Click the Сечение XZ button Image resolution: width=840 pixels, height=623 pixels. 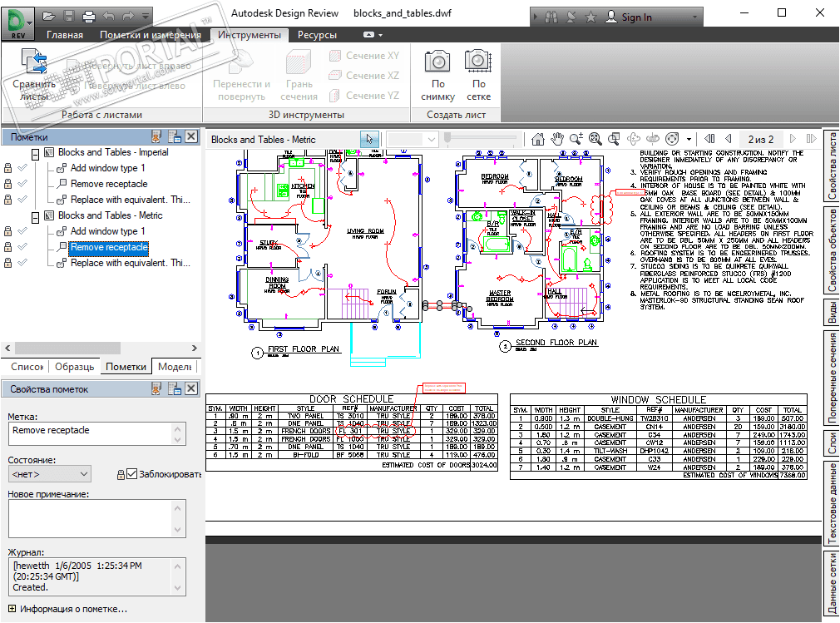coord(364,76)
